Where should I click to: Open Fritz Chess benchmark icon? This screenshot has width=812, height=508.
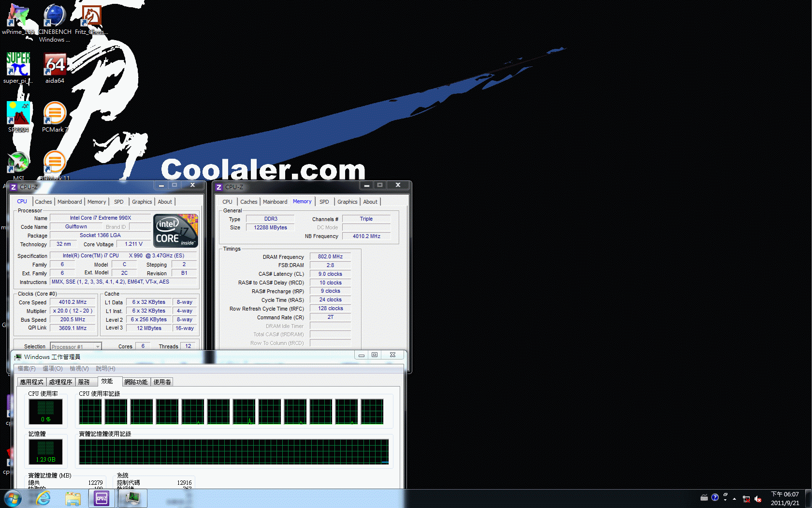point(91,19)
